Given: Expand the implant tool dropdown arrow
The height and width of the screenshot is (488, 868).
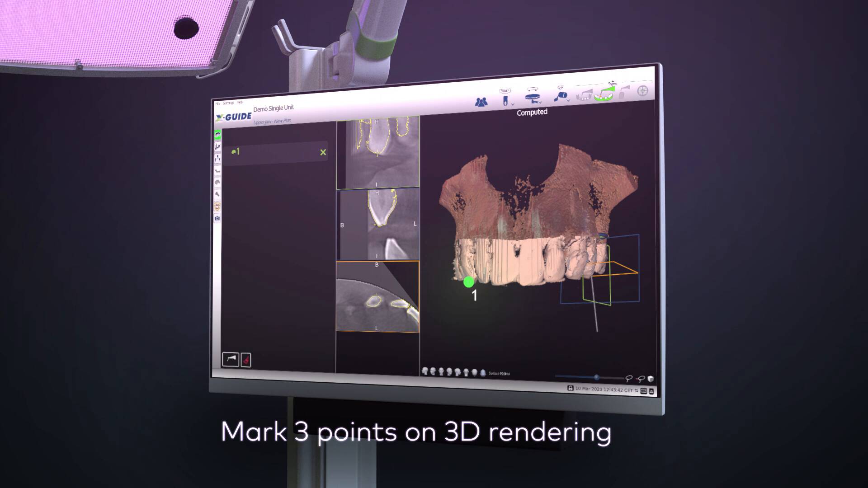Looking at the screenshot, I should pyautogui.click(x=513, y=104).
